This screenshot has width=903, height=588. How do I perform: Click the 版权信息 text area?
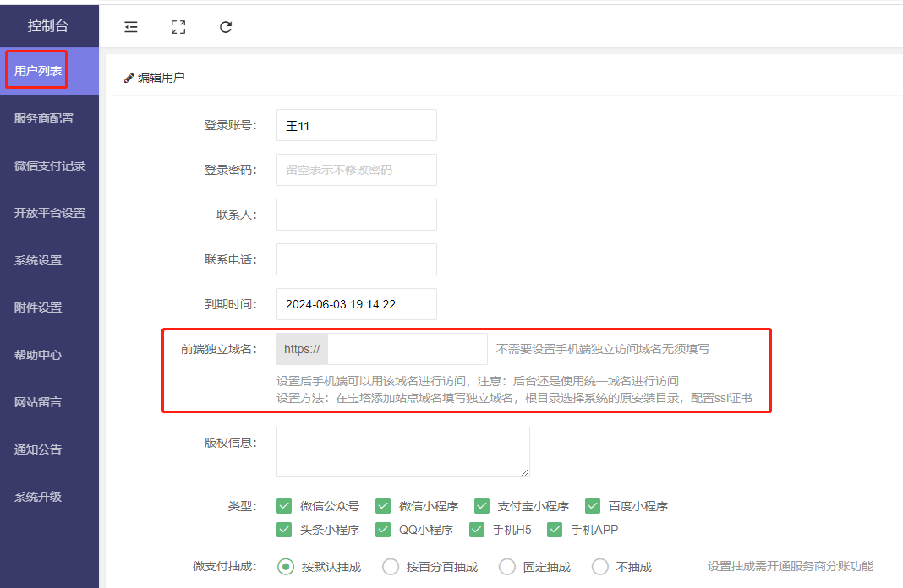point(402,451)
